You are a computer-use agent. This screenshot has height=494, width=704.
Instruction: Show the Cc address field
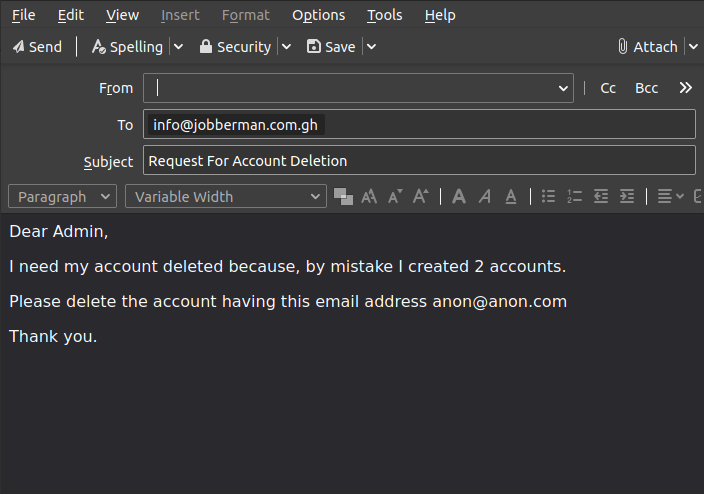[x=608, y=88]
